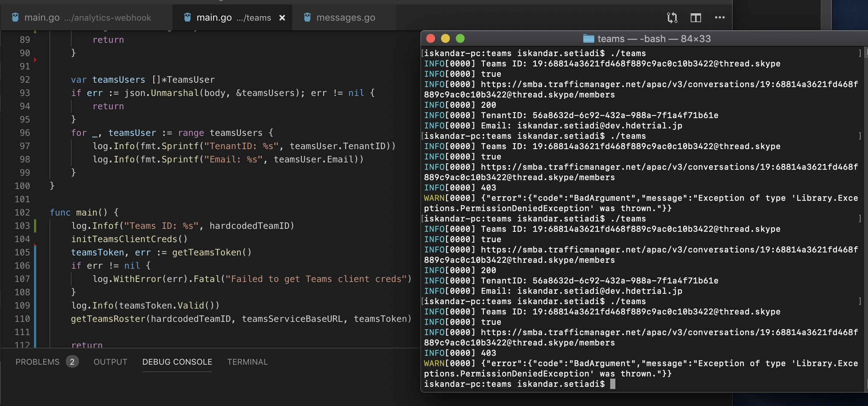Open the More Actions ellipsis menu

[x=720, y=17]
